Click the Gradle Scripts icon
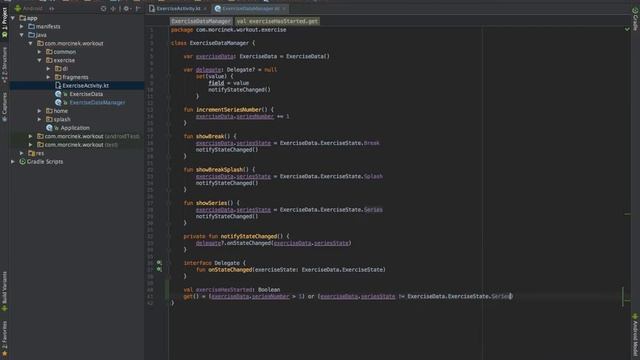The width and height of the screenshot is (640, 360). [22, 162]
